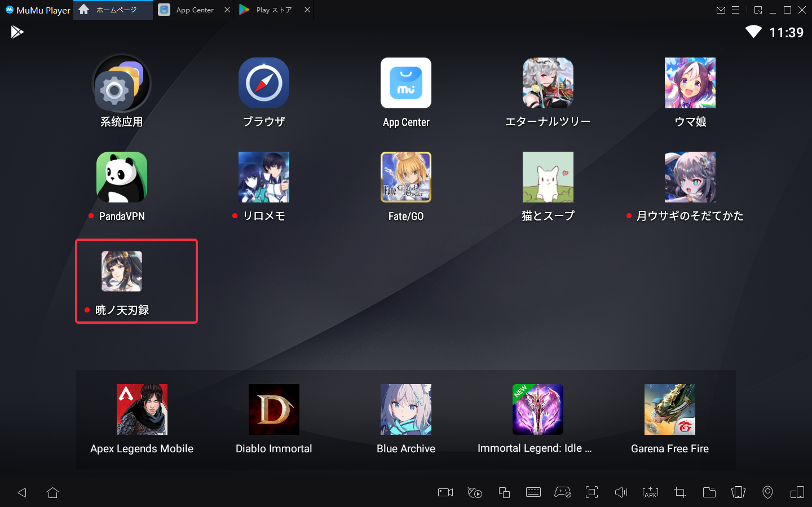Open the 猫とスープ app

coord(548,177)
